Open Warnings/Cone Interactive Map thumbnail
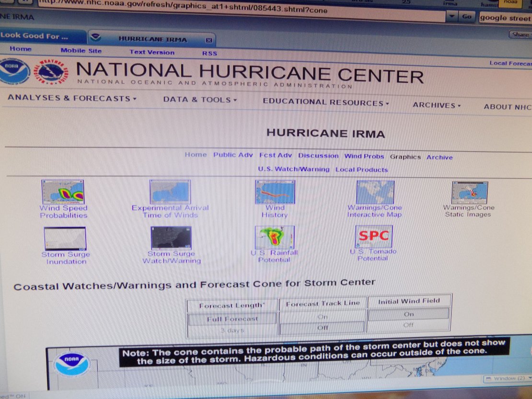Viewport: 532px width, 399px height. tap(375, 192)
